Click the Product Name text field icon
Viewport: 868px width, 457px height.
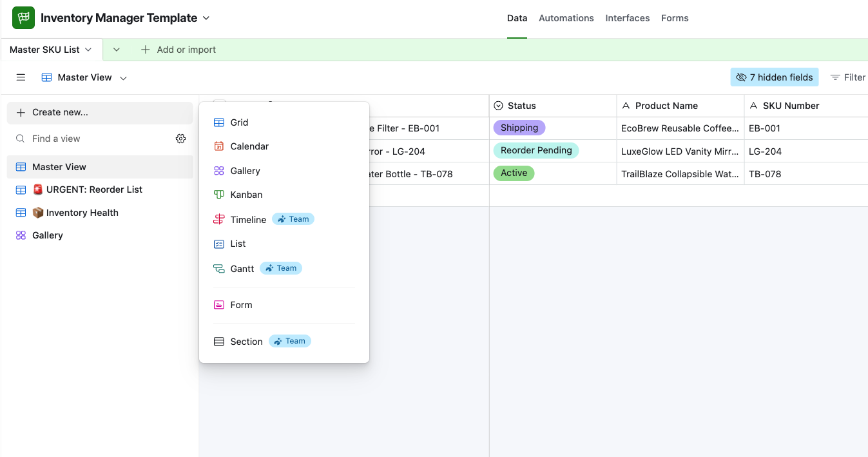pos(626,106)
